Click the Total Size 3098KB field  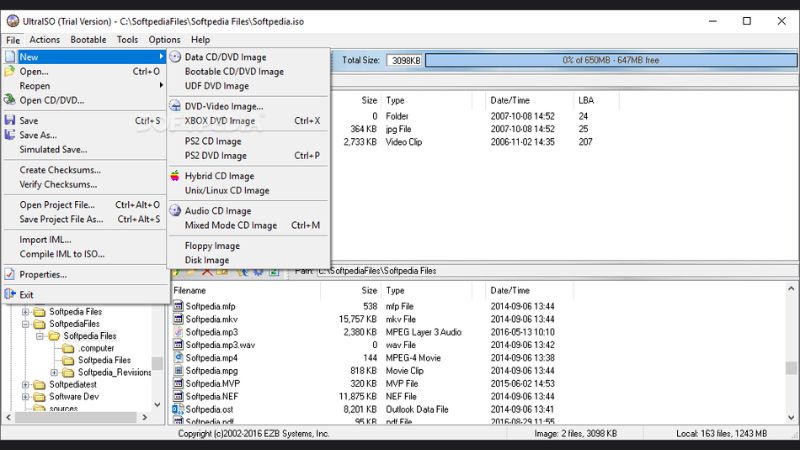point(405,60)
